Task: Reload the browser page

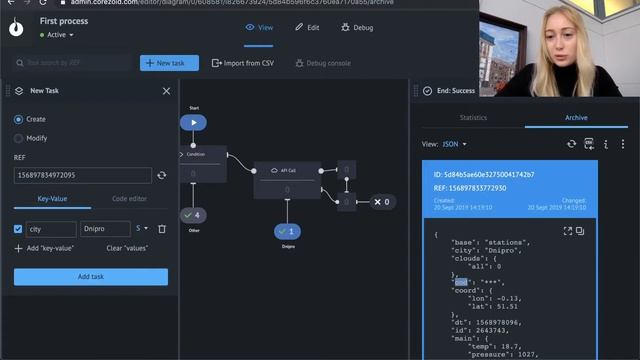Action: 43,2
